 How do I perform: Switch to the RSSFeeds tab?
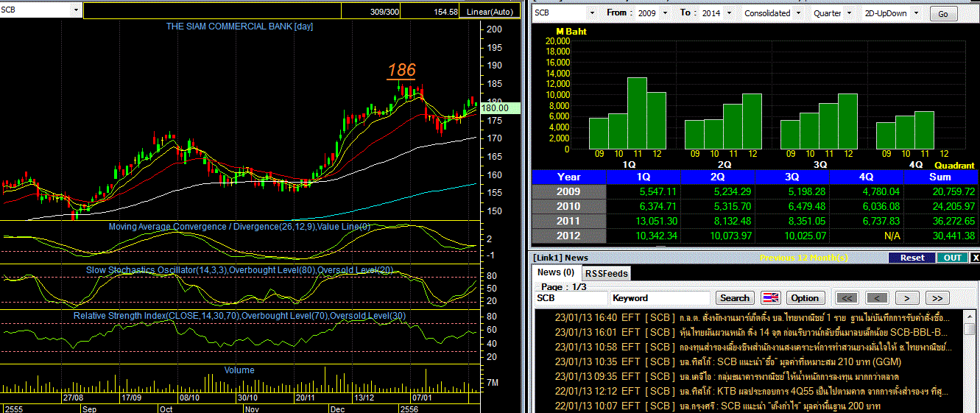(x=607, y=273)
